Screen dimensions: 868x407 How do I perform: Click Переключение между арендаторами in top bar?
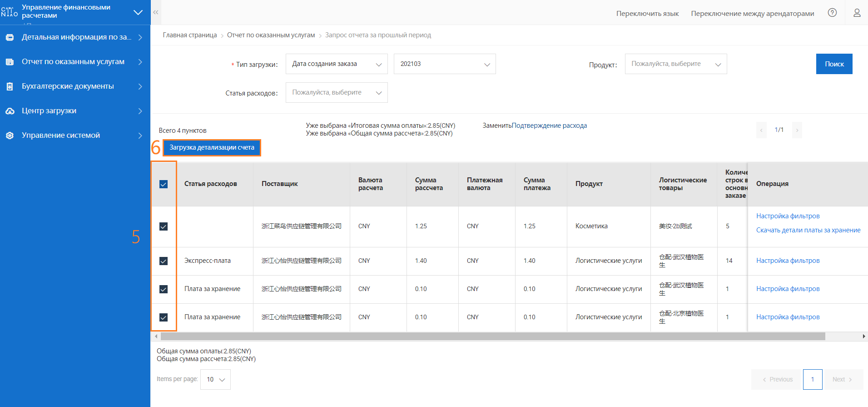pyautogui.click(x=753, y=14)
